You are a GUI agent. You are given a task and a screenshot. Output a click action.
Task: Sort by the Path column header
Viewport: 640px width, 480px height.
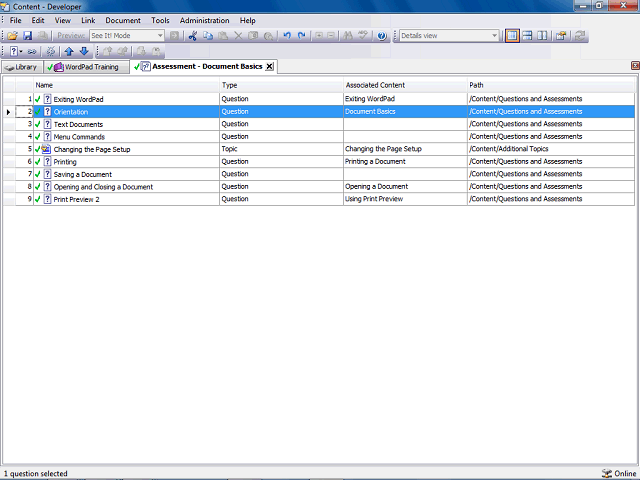tap(551, 85)
